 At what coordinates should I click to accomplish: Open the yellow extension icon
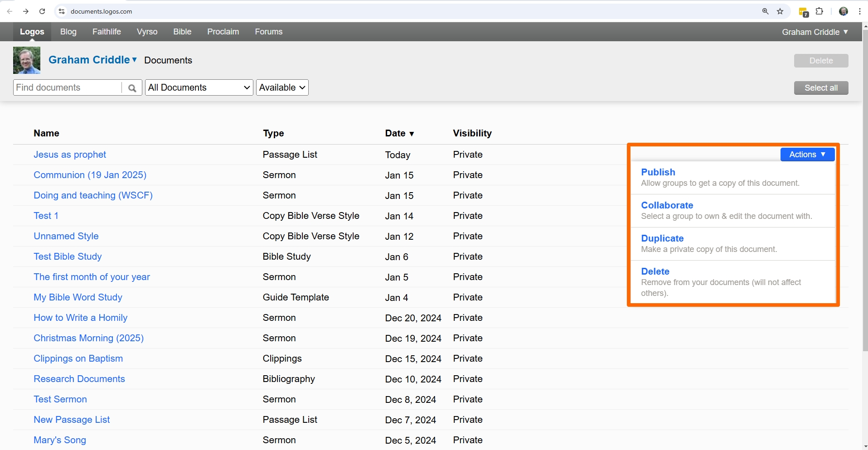point(804,12)
